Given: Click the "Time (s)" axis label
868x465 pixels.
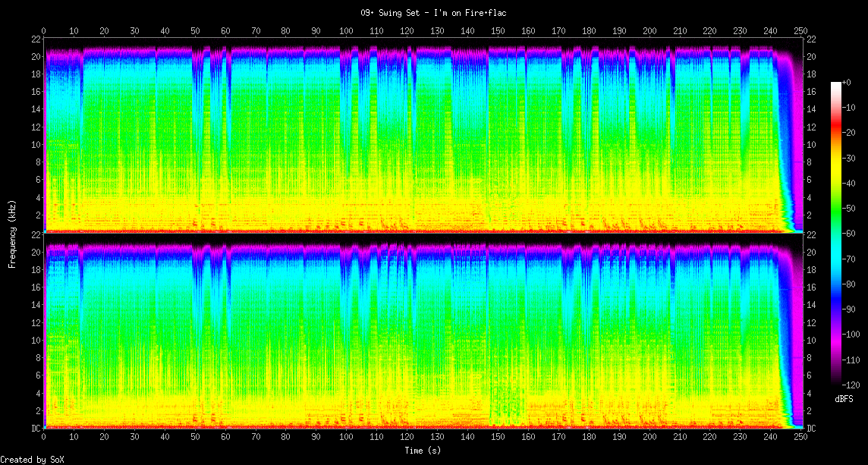Looking at the screenshot, I should click(423, 451).
